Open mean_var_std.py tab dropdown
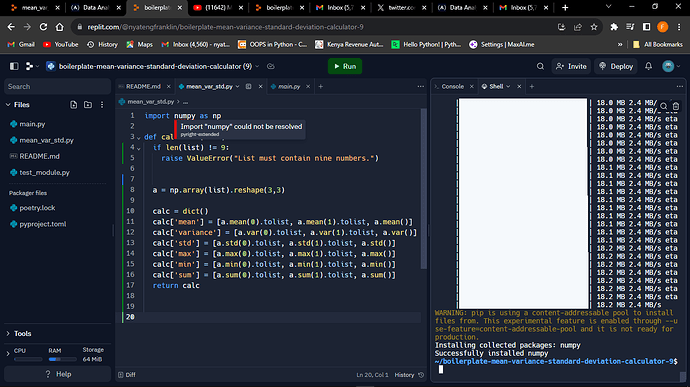 [238, 87]
